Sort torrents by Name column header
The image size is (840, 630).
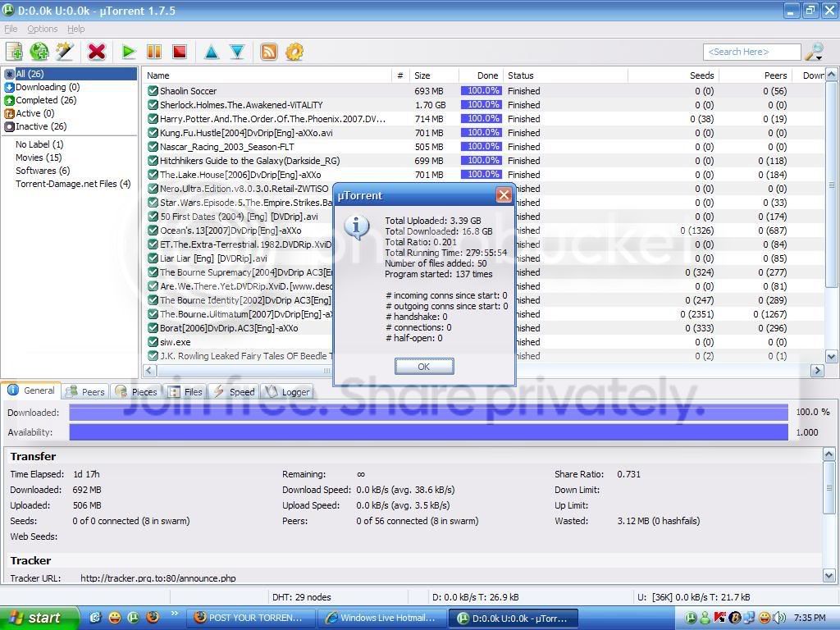[267, 75]
